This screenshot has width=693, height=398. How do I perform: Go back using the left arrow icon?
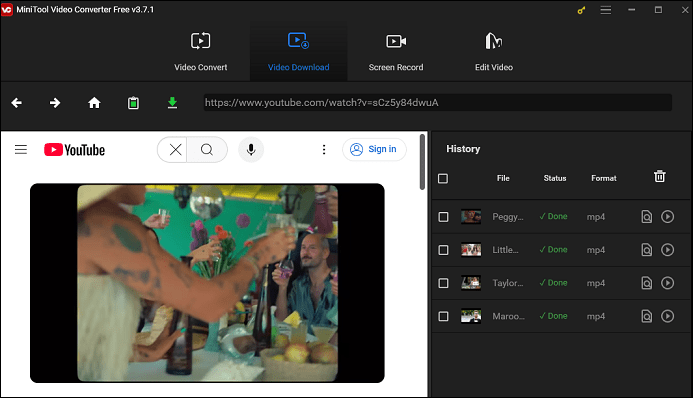(16, 103)
